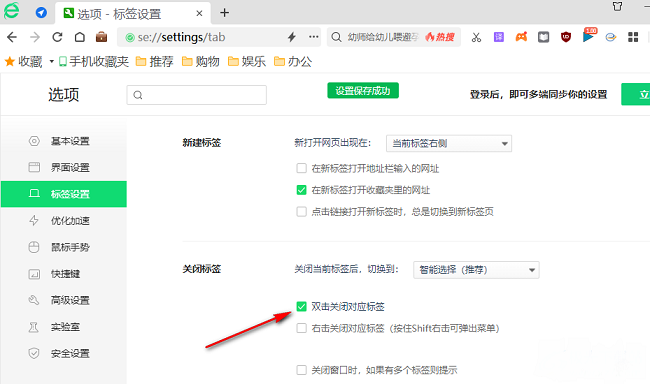This screenshot has width=650, height=384.
Task: Open the blue compass pinned tab
Action: point(41,12)
